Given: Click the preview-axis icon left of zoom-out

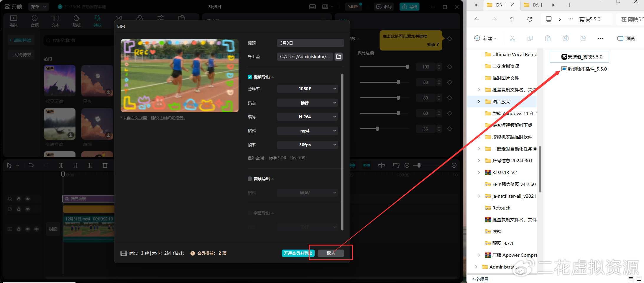Looking at the screenshot, I should point(396,165).
